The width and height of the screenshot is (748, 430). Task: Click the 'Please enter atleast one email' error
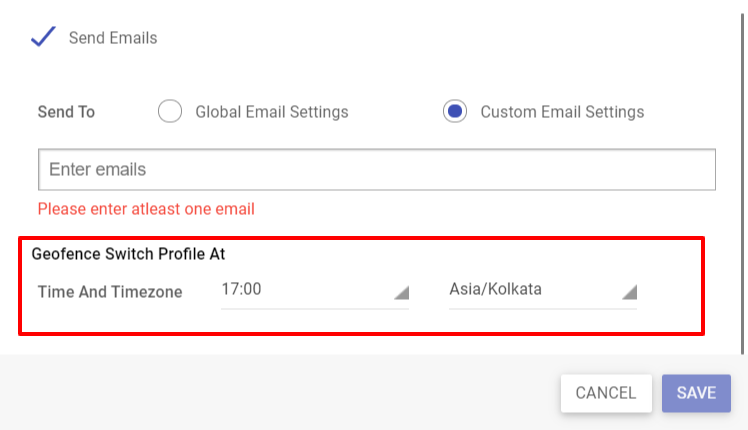coord(146,209)
